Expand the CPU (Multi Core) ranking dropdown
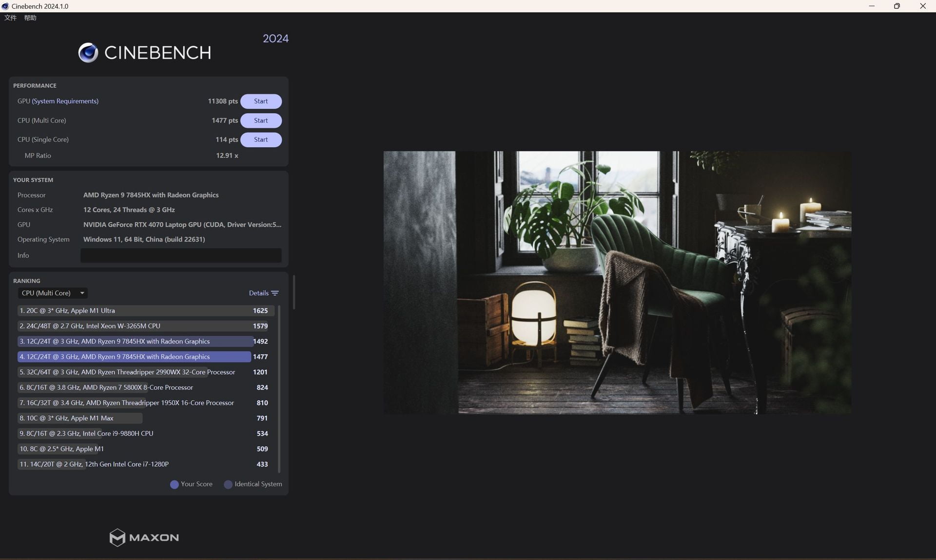936x560 pixels. (53, 293)
